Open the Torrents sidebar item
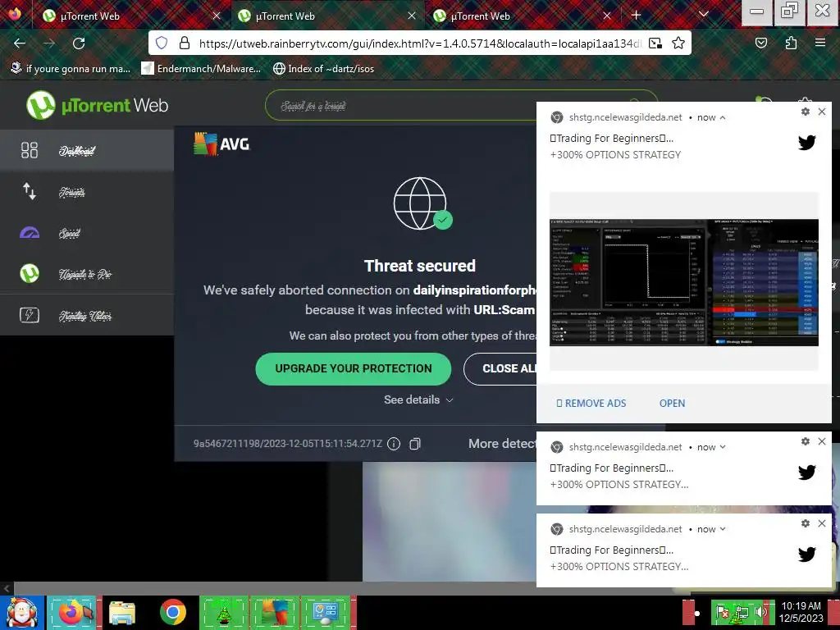 pyautogui.click(x=87, y=192)
